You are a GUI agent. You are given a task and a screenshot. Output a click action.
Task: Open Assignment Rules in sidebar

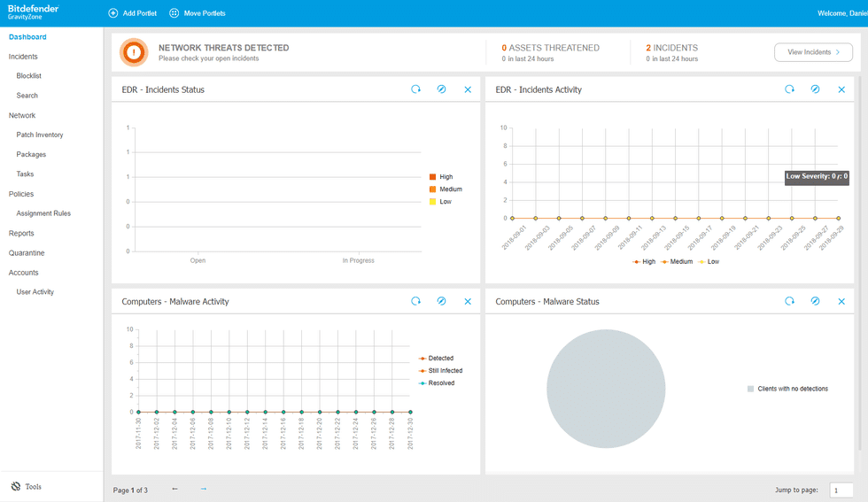pos(43,213)
